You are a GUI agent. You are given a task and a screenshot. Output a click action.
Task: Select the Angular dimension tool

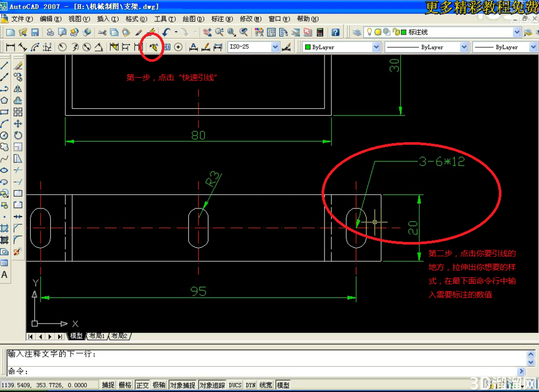(x=99, y=47)
